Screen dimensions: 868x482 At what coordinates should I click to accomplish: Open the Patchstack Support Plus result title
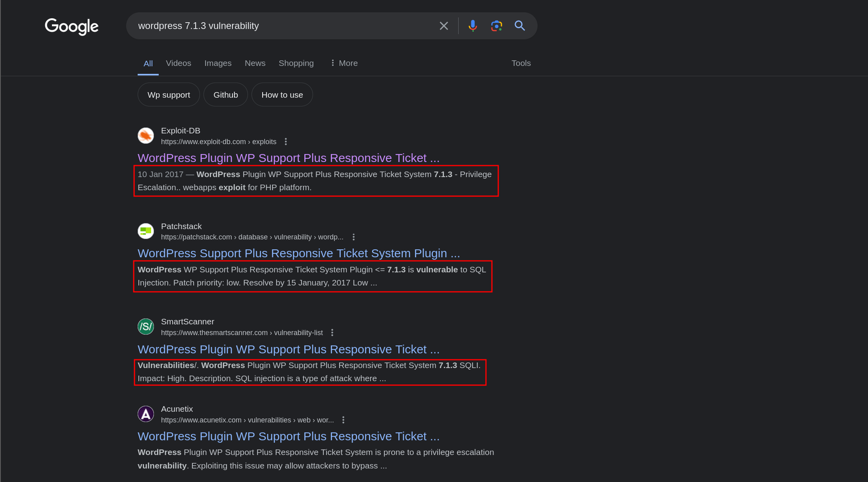pos(298,253)
